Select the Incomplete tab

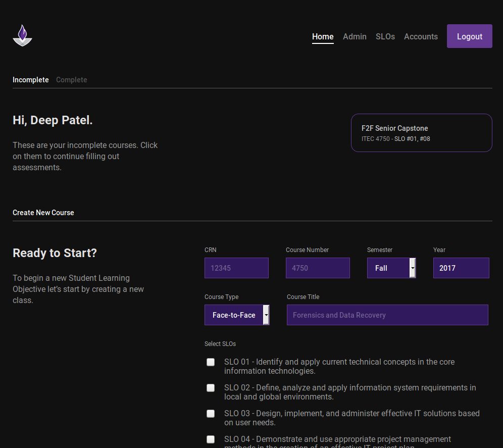pyautogui.click(x=30, y=80)
